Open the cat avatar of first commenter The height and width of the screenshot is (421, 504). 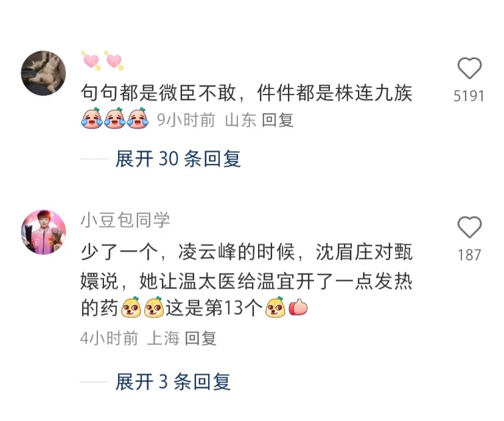(x=43, y=73)
